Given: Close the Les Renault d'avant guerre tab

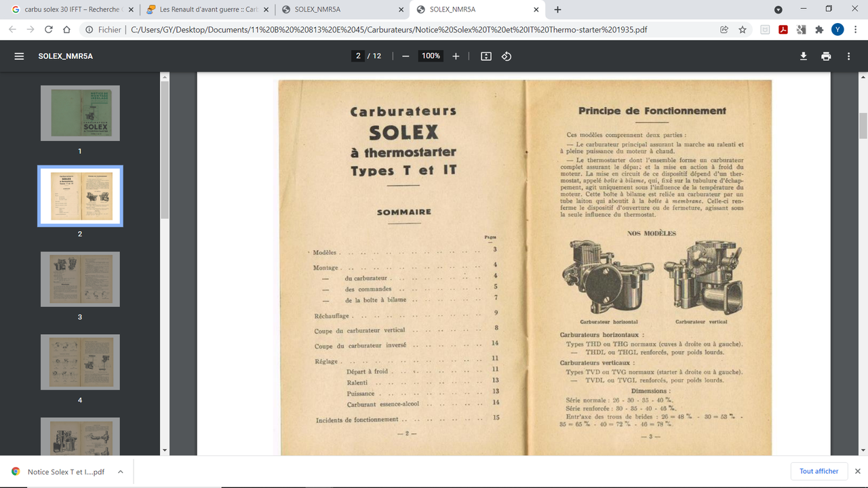Looking at the screenshot, I should 267,9.
